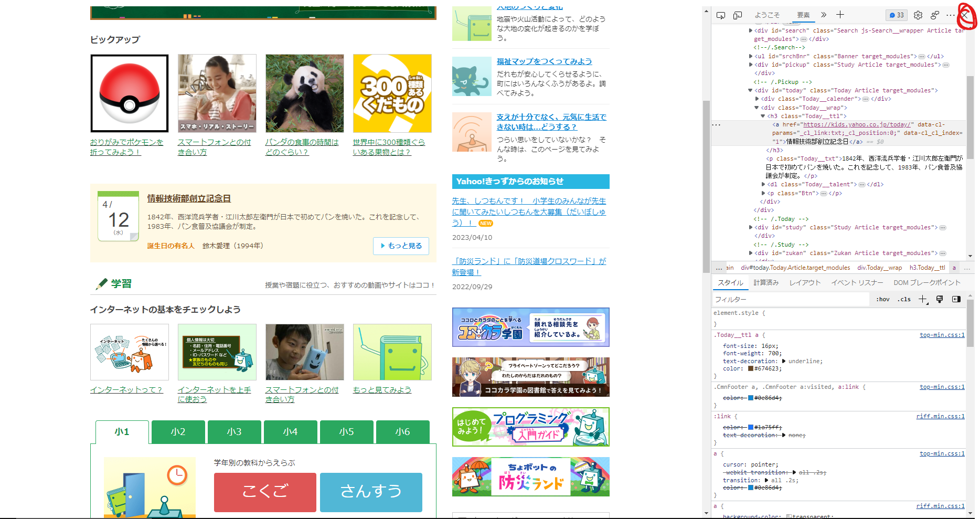Click the red こくご button
The width and height of the screenshot is (980, 519).
tap(264, 492)
